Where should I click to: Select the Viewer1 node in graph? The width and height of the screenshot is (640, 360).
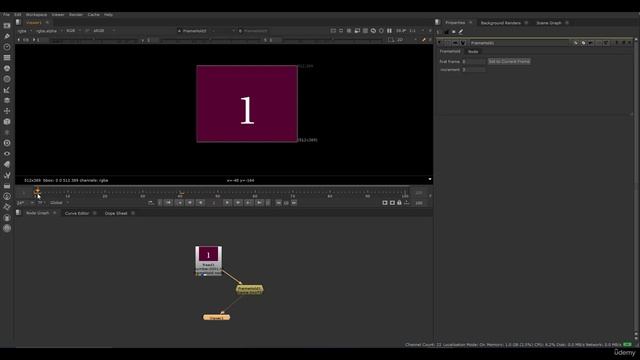coord(217,317)
